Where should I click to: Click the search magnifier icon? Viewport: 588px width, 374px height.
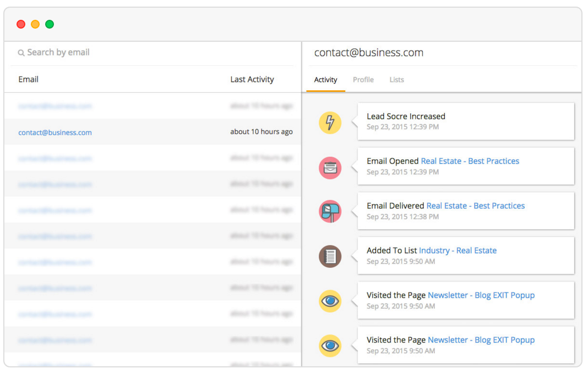point(21,53)
